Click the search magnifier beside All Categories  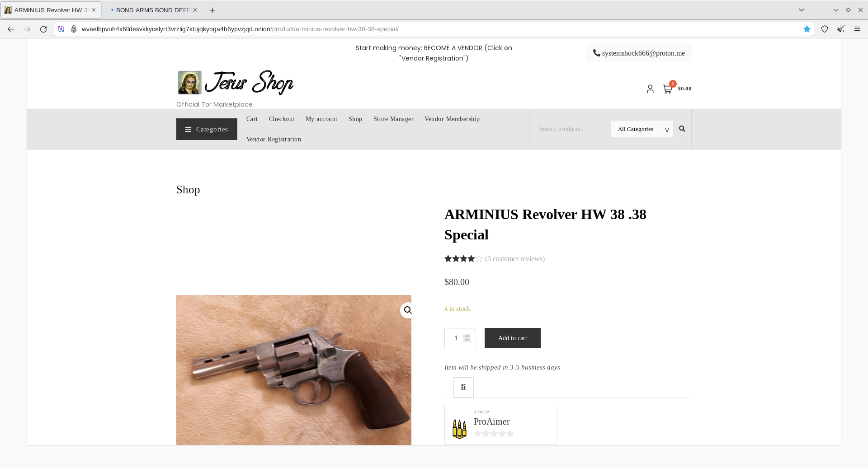click(x=682, y=129)
